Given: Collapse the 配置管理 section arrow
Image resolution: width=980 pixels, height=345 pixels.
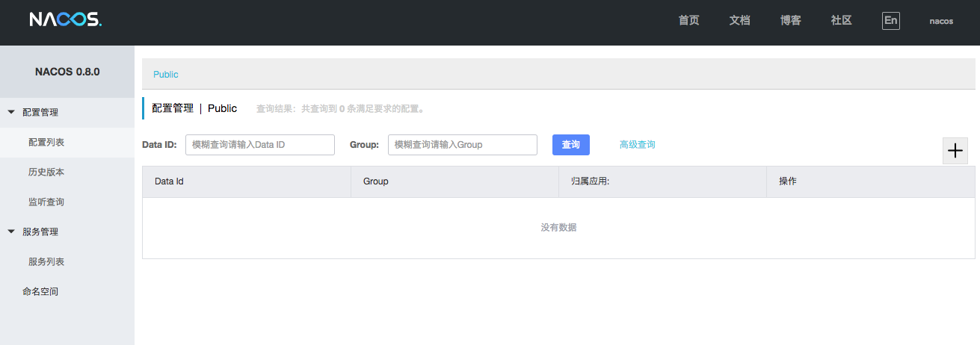Looking at the screenshot, I should coord(11,112).
